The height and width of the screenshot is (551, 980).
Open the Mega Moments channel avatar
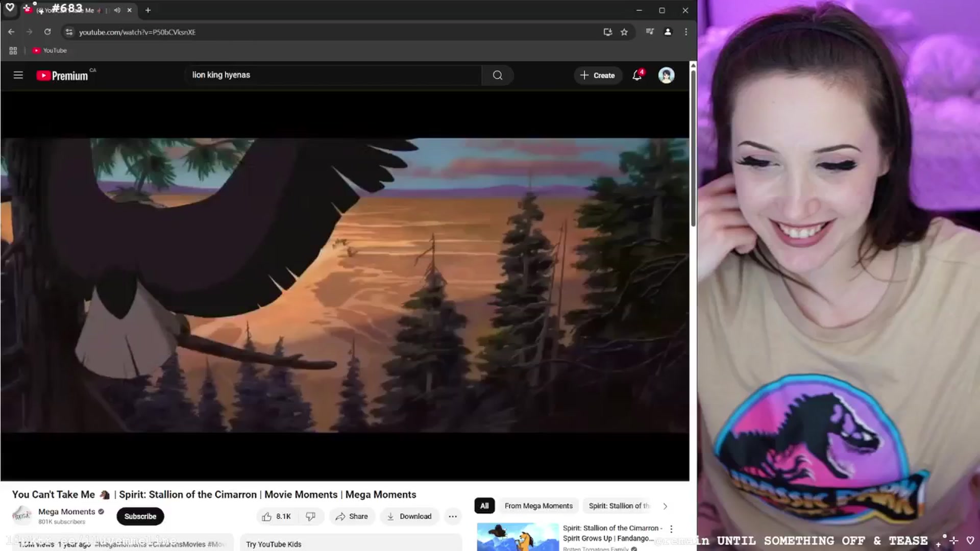(x=22, y=516)
